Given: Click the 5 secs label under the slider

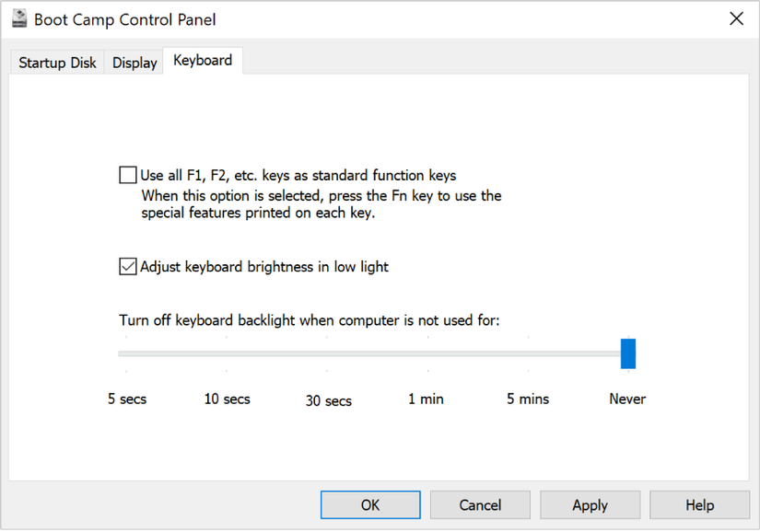Looking at the screenshot, I should tap(127, 399).
